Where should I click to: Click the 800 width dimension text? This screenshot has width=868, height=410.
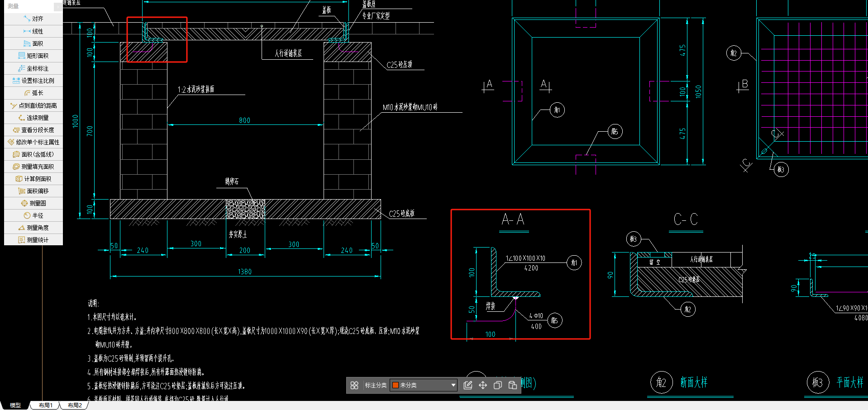(244, 120)
